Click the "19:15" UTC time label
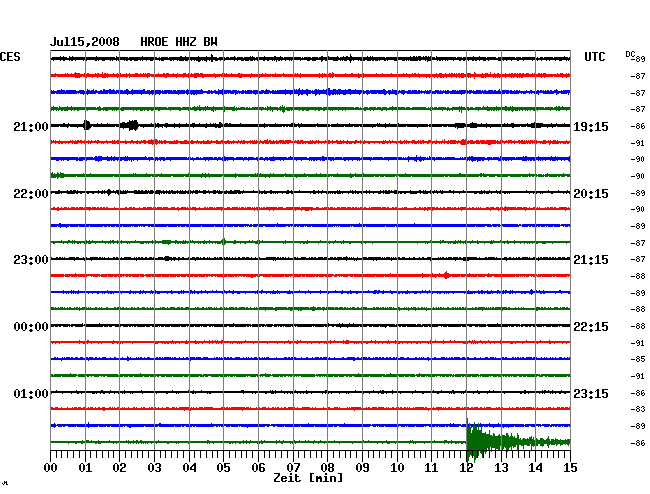The height and width of the screenshot is (494, 650). 591,127
